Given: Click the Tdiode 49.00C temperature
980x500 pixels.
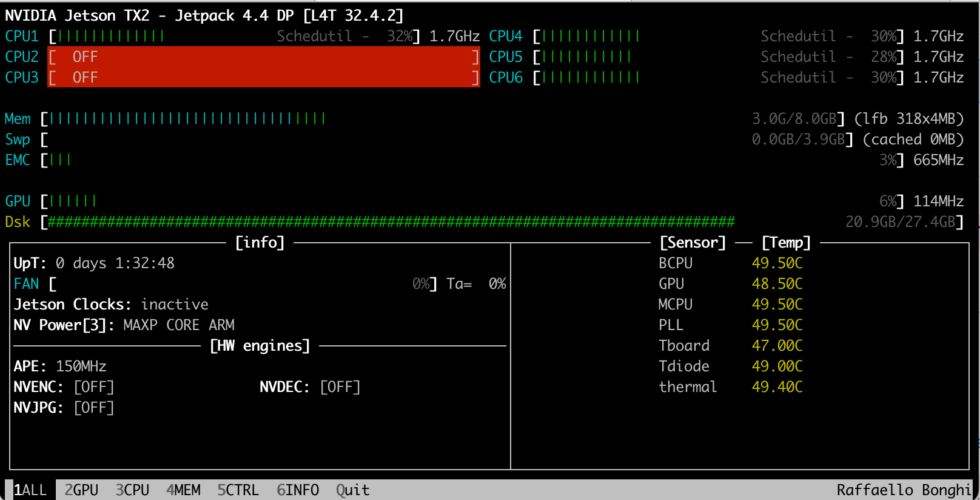Looking at the screenshot, I should click(x=777, y=366).
